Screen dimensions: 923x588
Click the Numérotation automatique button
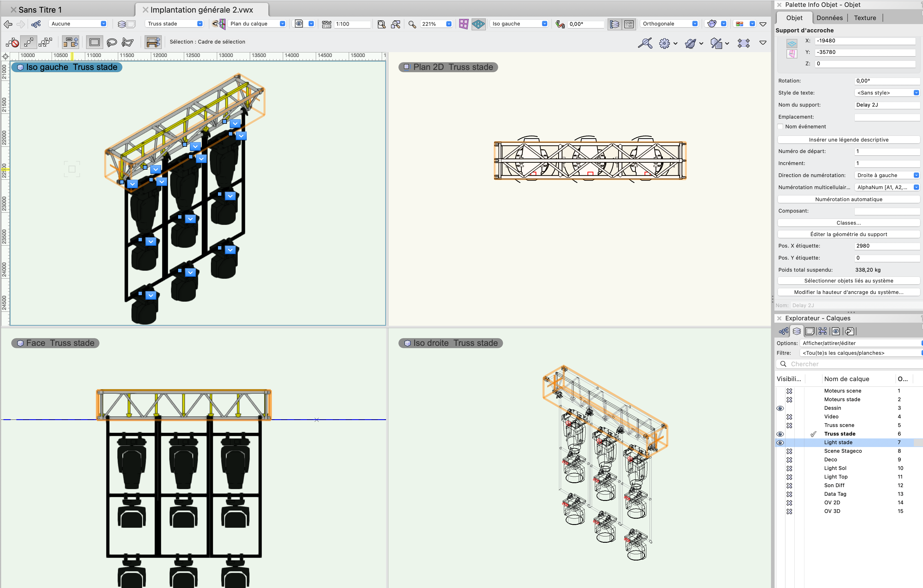click(848, 199)
